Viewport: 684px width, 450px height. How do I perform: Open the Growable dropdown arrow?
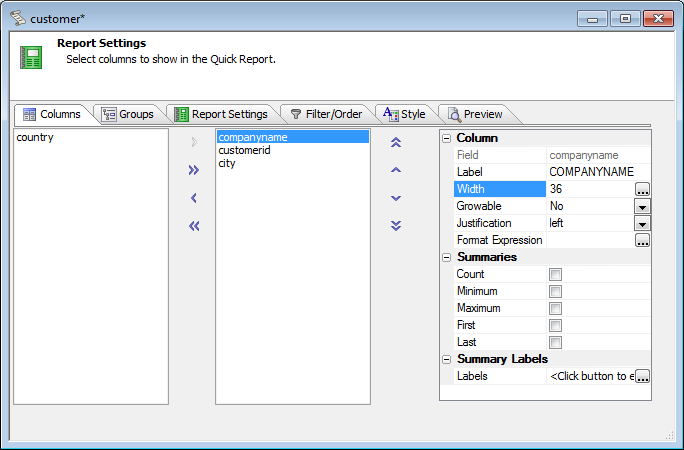coord(642,206)
